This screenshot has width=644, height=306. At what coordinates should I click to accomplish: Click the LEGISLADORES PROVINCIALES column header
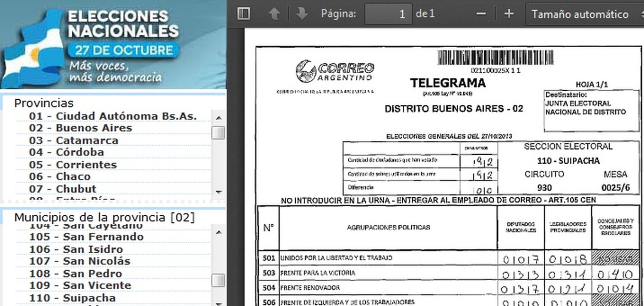[568, 227]
